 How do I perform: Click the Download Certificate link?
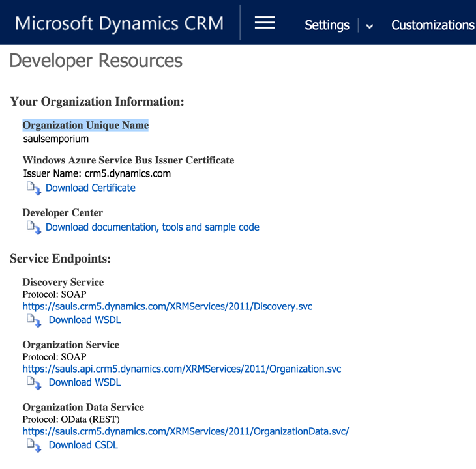[x=91, y=188]
